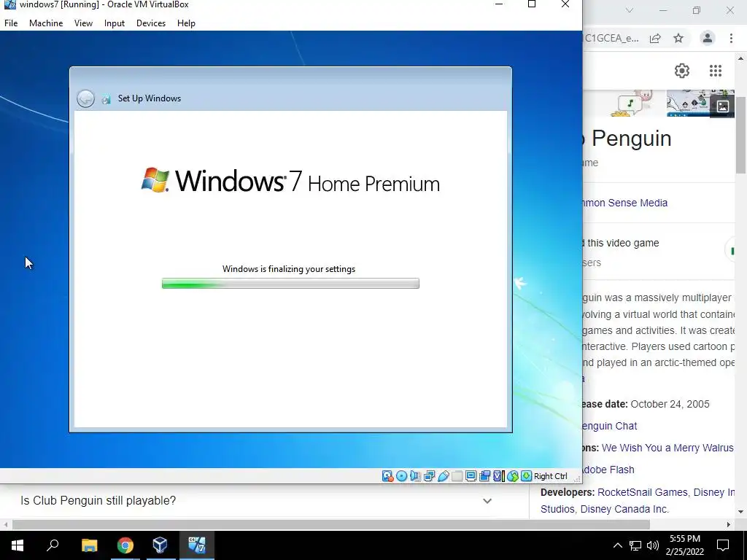Open Google settings gear in Chrome
The width and height of the screenshot is (747, 560).
[x=682, y=71]
